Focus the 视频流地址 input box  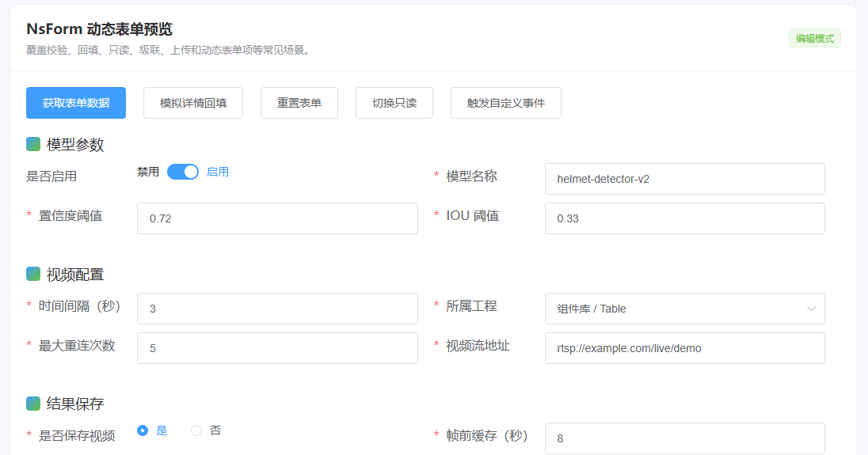(x=684, y=348)
